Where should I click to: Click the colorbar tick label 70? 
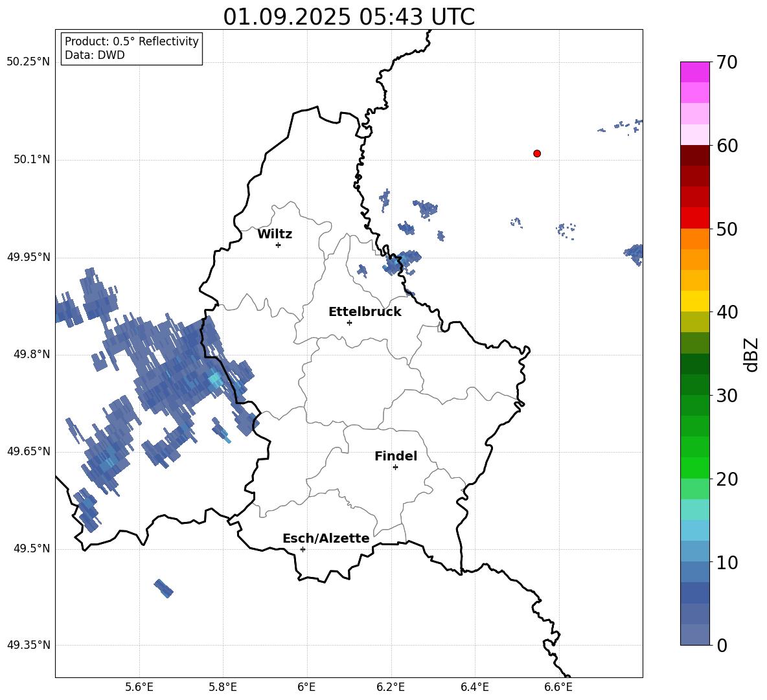click(727, 62)
